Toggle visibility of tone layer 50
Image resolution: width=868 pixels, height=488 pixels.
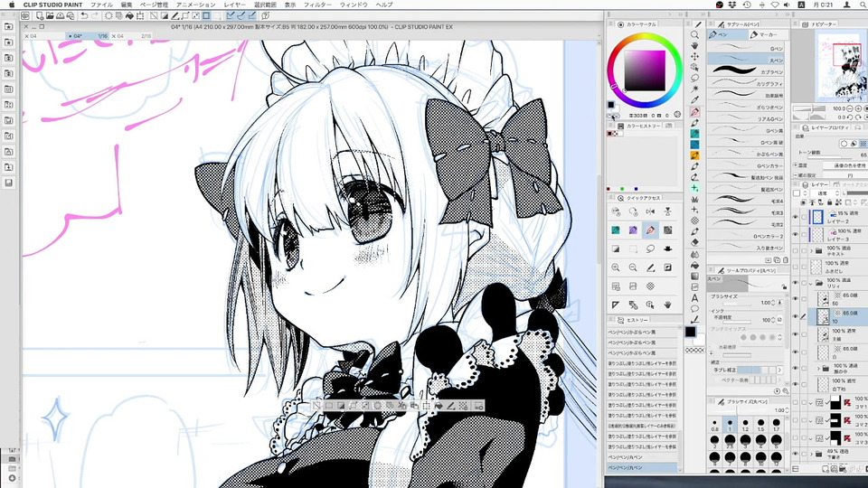[x=796, y=299]
